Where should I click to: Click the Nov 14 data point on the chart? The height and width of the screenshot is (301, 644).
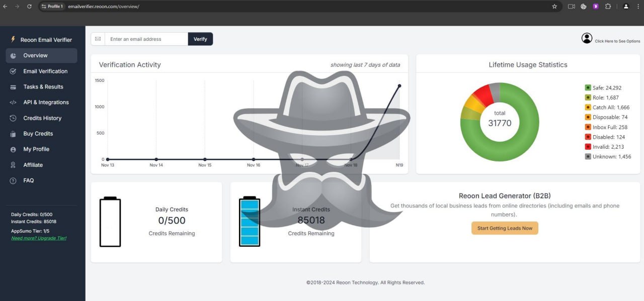pyautogui.click(x=156, y=159)
